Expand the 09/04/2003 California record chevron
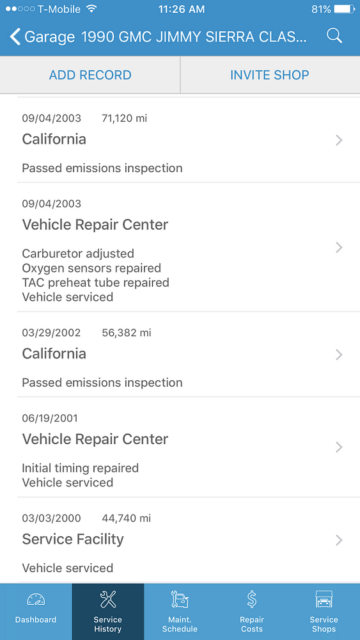This screenshot has height=640, width=360. tap(339, 140)
